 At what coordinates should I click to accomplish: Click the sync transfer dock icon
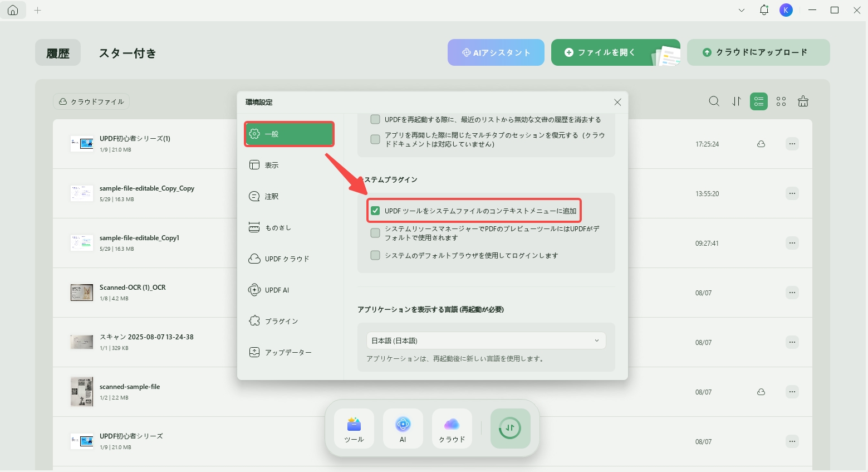click(x=511, y=429)
